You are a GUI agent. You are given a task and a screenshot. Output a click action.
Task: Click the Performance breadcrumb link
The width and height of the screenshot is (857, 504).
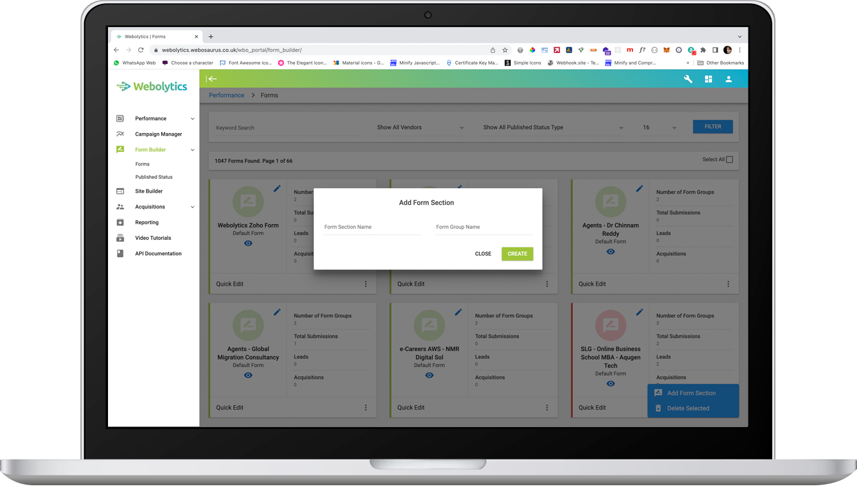click(226, 95)
